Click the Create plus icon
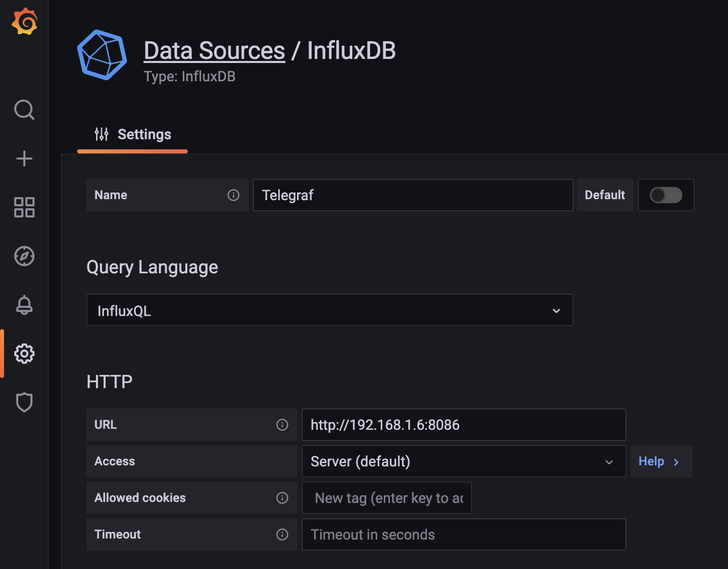This screenshot has width=728, height=569. click(x=24, y=159)
